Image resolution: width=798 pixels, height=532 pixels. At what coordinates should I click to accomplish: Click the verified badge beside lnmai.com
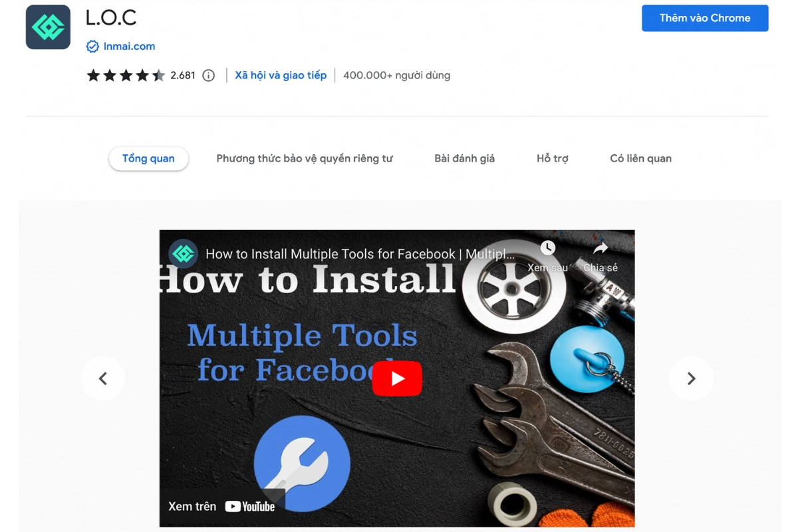point(92,47)
